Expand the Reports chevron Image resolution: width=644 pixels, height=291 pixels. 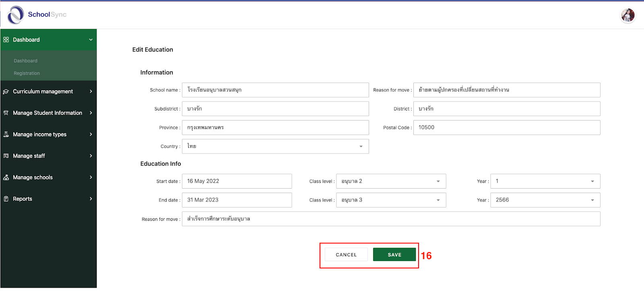[x=91, y=199]
